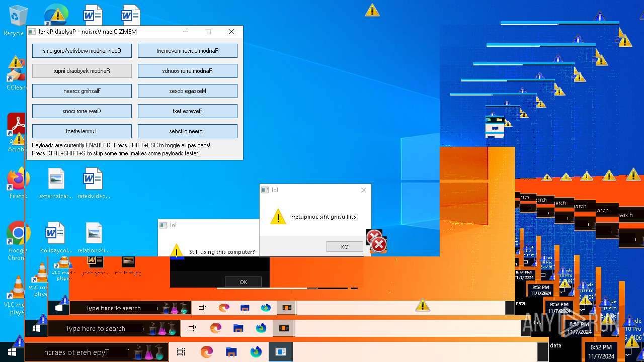Click KO in the reversed lol dialog

345,247
